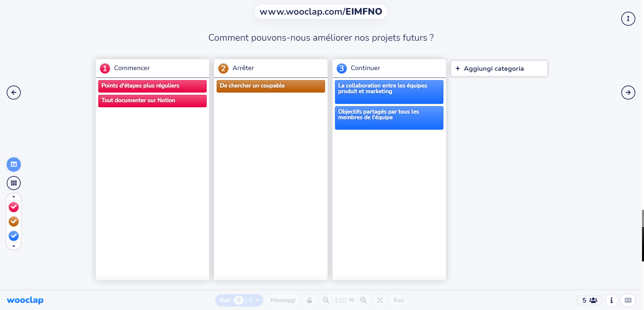Screen dimensions: 644x310
Task: Switch to the column board view
Action: pos(14,164)
